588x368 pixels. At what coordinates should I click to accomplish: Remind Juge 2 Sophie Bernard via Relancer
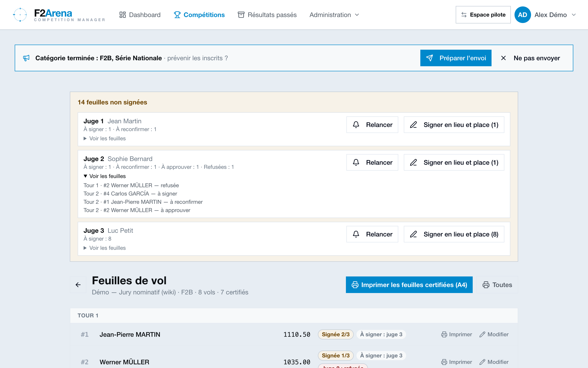(x=372, y=162)
